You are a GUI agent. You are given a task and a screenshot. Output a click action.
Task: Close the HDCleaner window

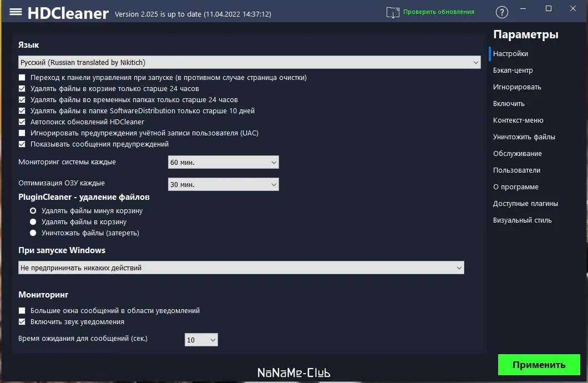[x=572, y=8]
